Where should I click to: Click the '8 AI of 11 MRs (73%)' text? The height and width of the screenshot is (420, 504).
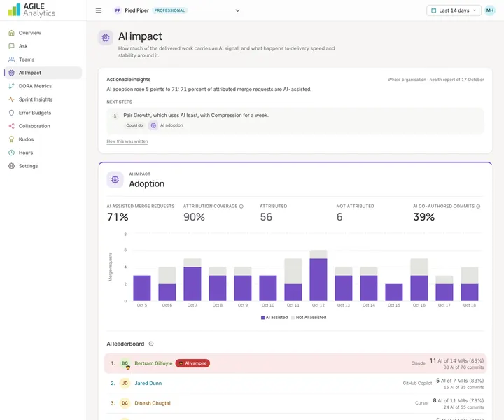[458, 400]
